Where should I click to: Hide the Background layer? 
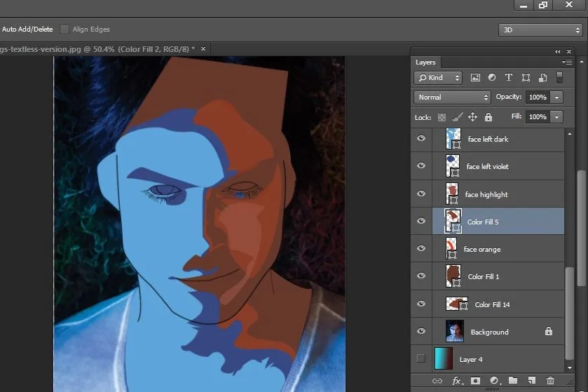(x=421, y=332)
